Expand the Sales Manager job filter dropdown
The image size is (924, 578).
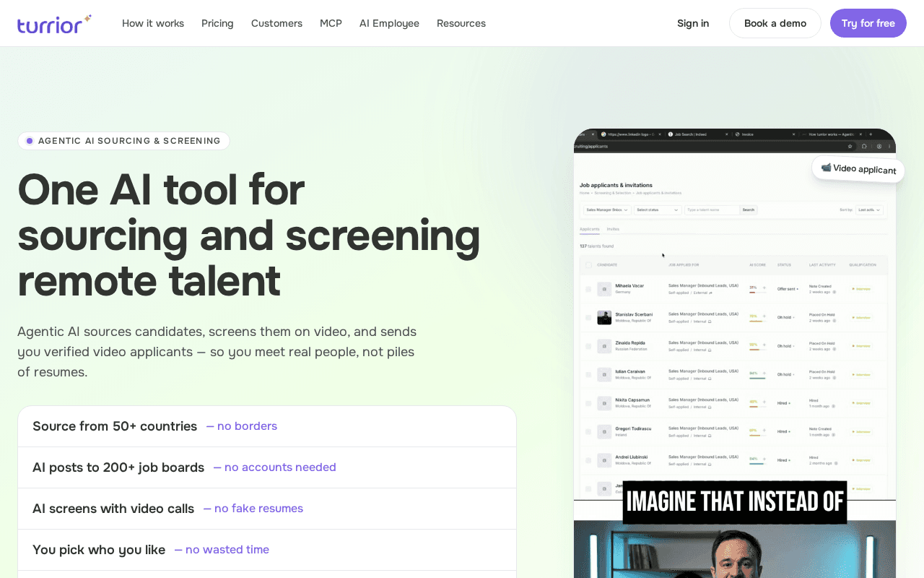click(607, 210)
